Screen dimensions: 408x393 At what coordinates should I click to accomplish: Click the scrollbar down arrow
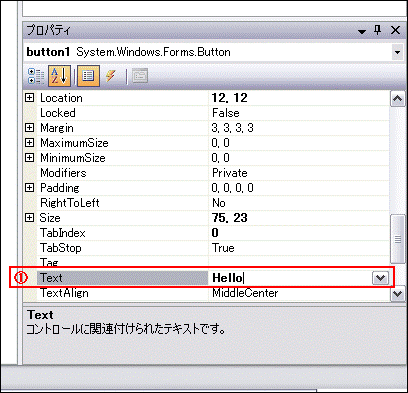(x=397, y=294)
